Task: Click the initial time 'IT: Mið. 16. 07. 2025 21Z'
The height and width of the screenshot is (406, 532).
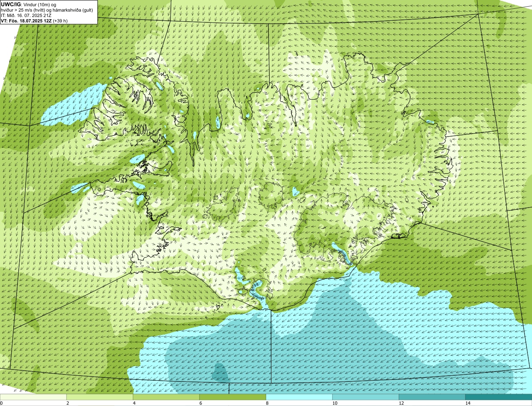Action: pyautogui.click(x=26, y=15)
